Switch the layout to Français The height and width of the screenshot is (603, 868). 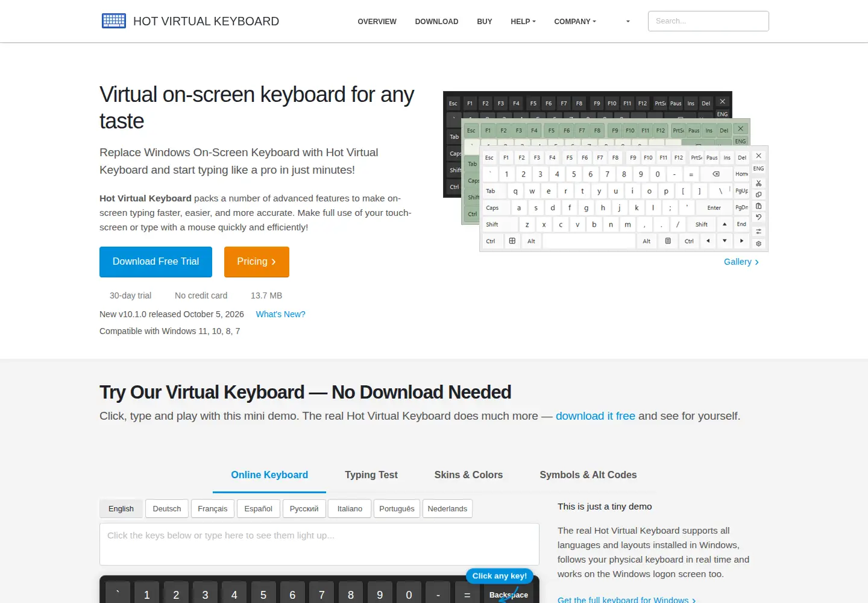coord(213,509)
